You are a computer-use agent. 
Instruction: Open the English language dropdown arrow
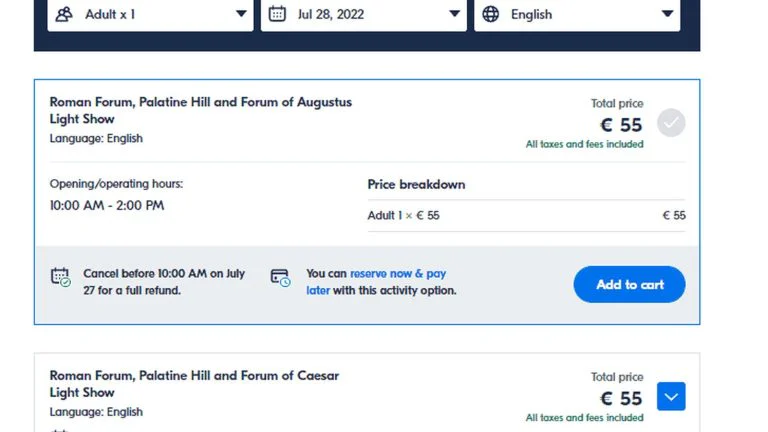[668, 14]
